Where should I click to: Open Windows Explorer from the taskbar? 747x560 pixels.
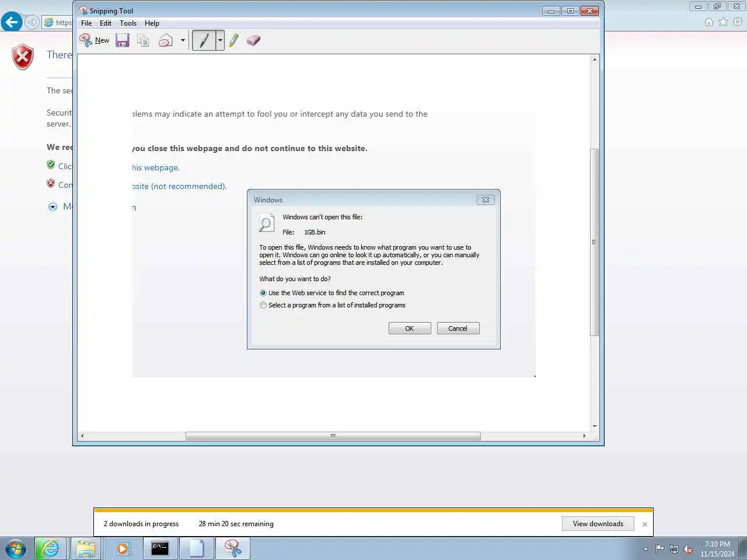86,549
